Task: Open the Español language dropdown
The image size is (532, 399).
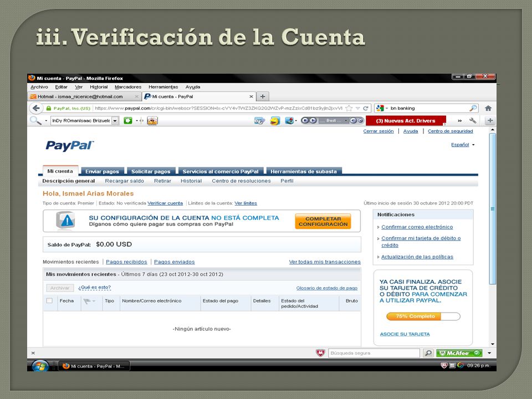Action: click(x=463, y=145)
